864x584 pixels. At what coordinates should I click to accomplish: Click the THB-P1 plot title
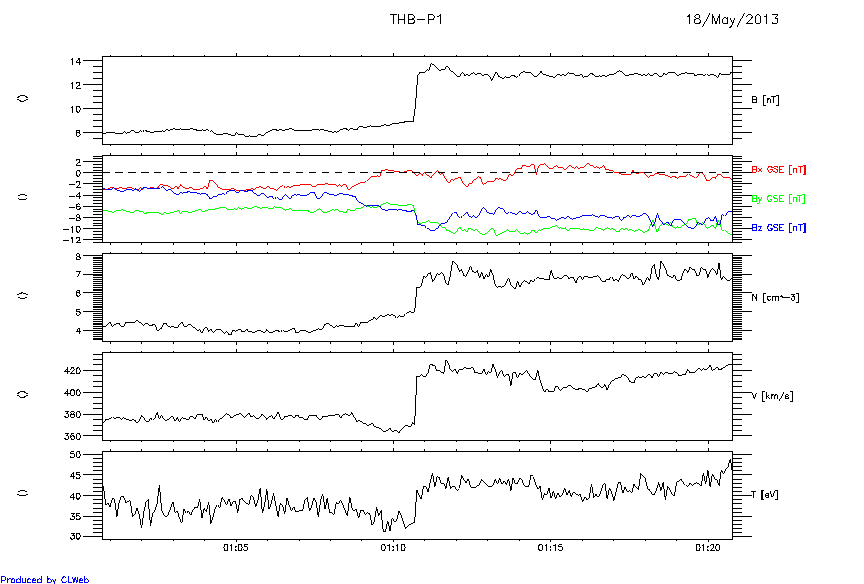pyautogui.click(x=416, y=19)
